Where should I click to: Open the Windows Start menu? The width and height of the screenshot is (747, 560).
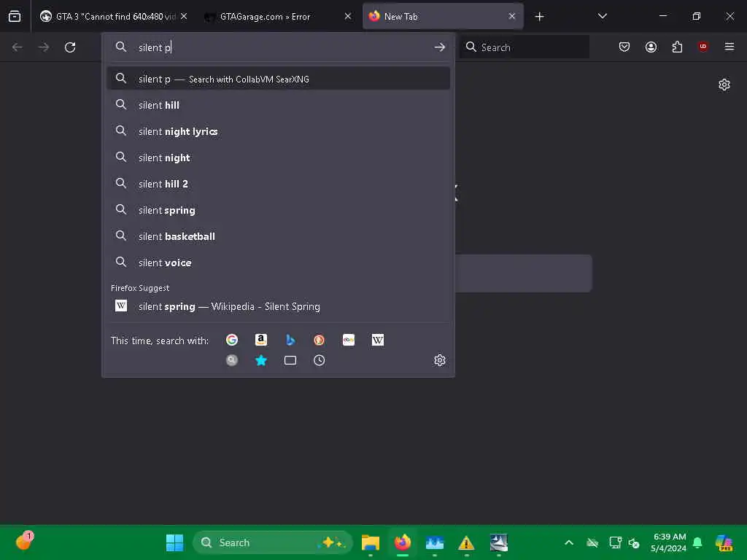tap(174, 542)
